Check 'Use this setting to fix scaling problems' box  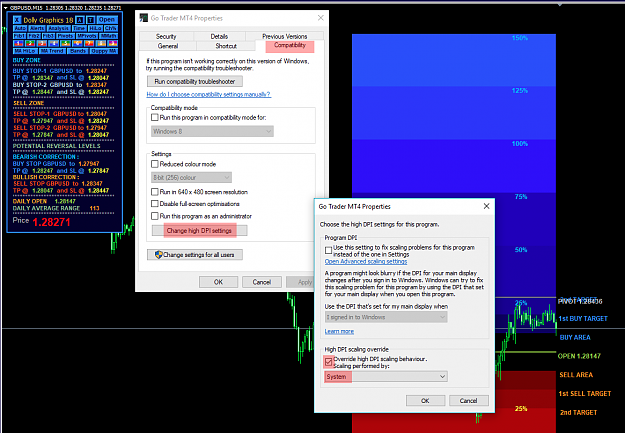point(328,250)
